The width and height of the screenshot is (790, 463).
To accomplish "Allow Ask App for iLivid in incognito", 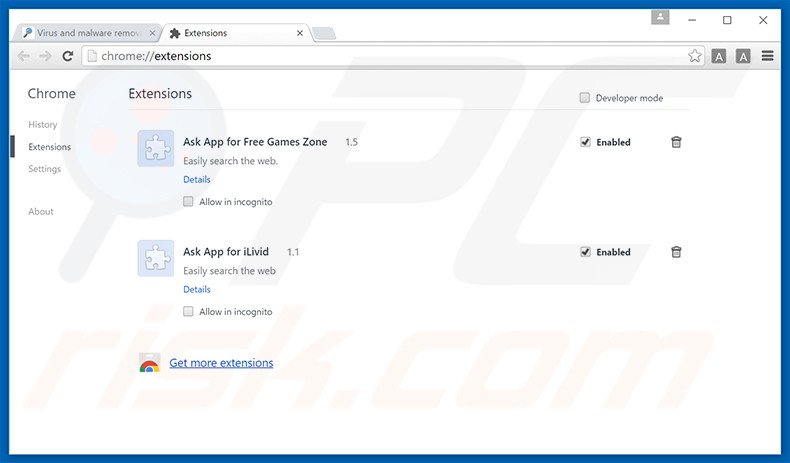I will pos(188,311).
